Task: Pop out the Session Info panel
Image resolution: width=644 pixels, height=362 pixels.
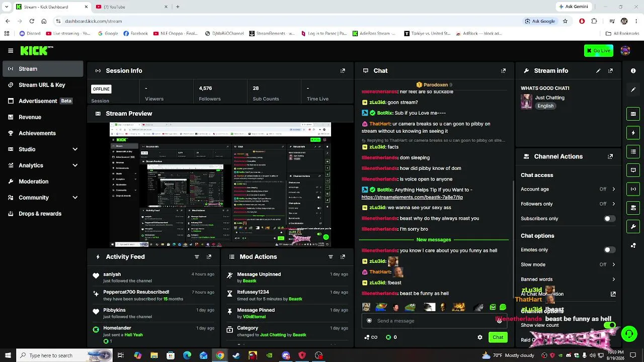Action: point(343,71)
